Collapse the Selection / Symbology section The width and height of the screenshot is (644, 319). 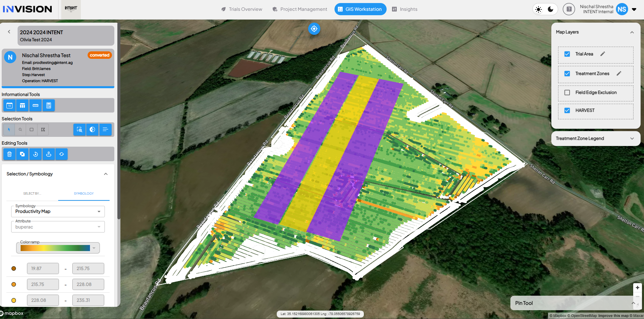[106, 174]
